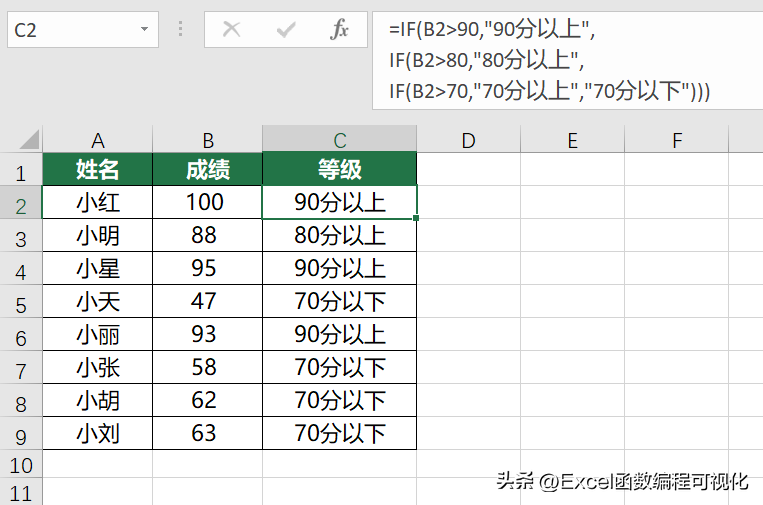Select row 5 header

click(21, 302)
